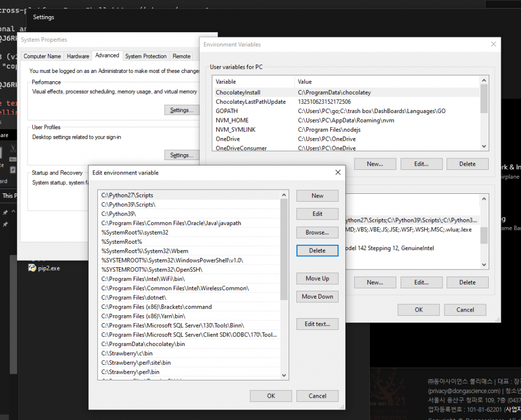Screen dimensions: 521x420
Task: Select the Brackets\command path entry
Action: (190, 307)
